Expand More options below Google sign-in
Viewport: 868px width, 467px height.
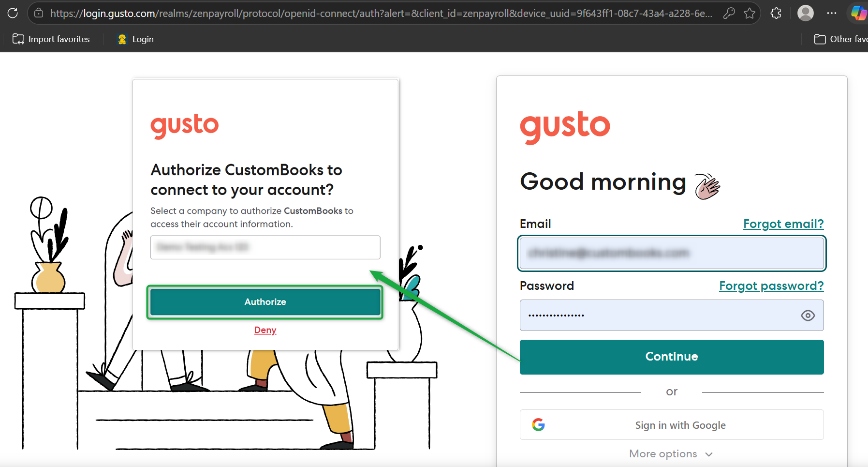pyautogui.click(x=671, y=454)
